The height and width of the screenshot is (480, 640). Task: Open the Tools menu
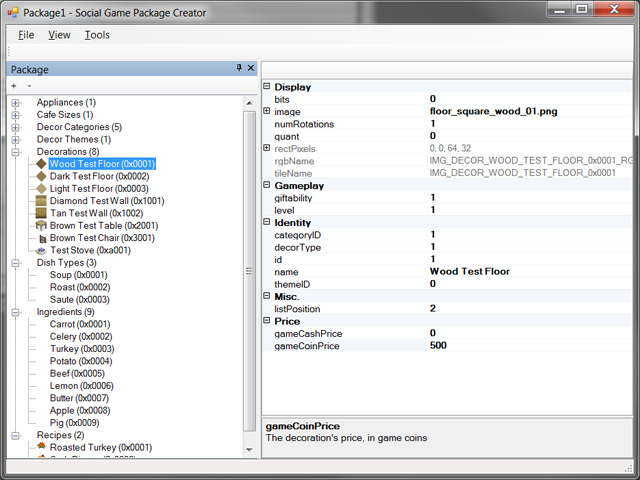[97, 35]
